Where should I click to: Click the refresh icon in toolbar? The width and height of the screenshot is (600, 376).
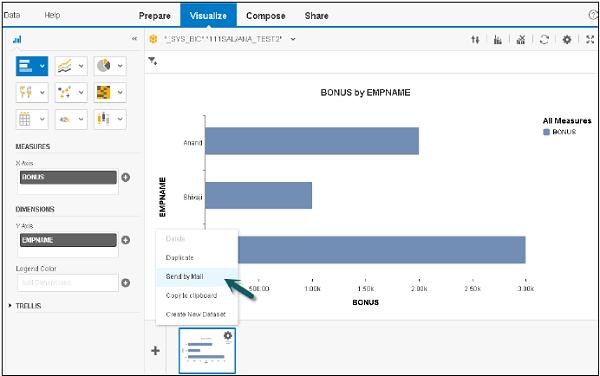click(x=544, y=39)
